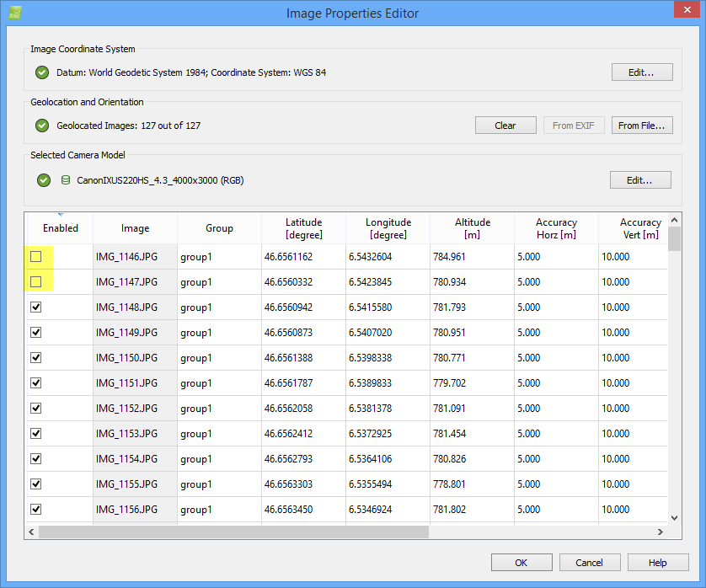Disable image IMG_1150.JPG checkbox

36,357
